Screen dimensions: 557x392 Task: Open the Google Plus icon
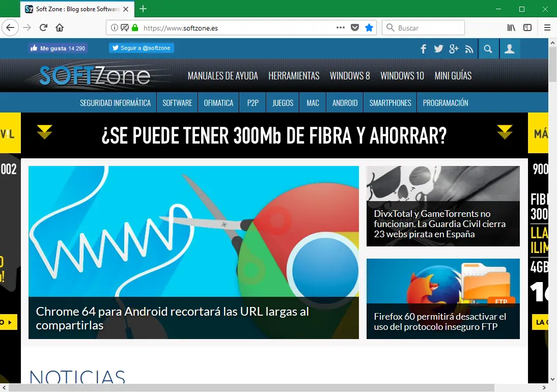pyautogui.click(x=454, y=49)
